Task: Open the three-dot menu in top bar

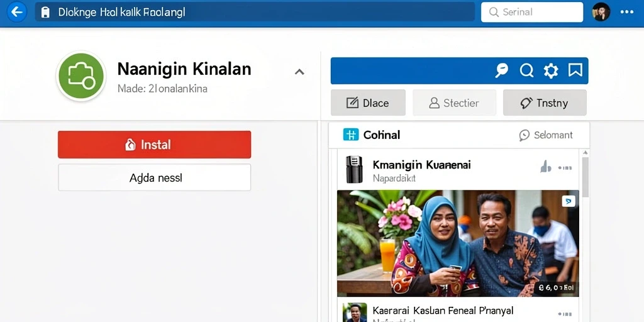Action: tap(627, 12)
